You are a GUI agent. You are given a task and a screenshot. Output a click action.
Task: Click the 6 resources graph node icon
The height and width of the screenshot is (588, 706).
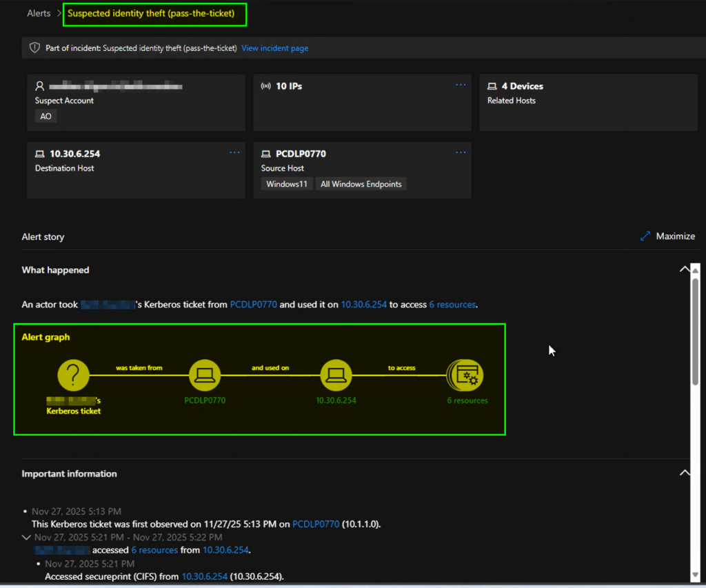coord(466,376)
